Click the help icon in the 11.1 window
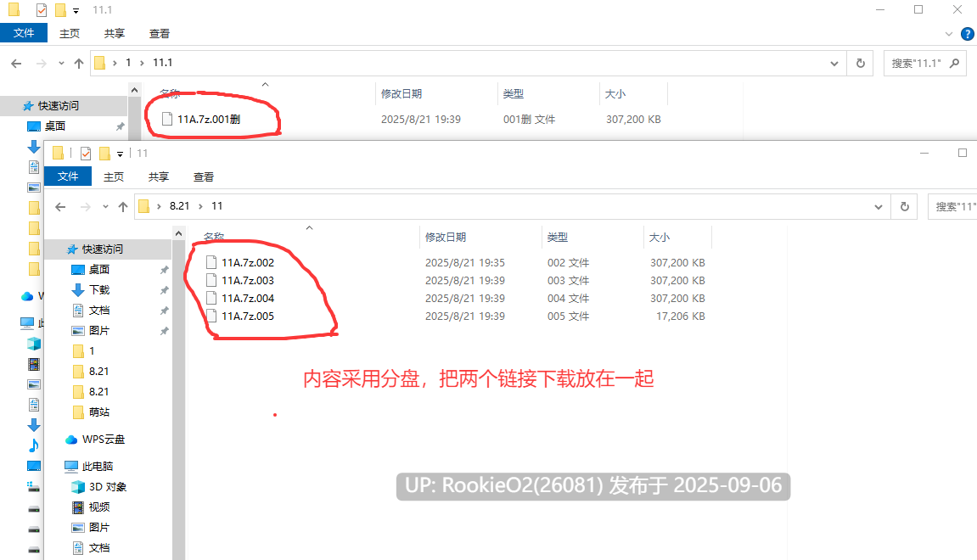Viewport: 977px width, 560px height. [x=968, y=34]
